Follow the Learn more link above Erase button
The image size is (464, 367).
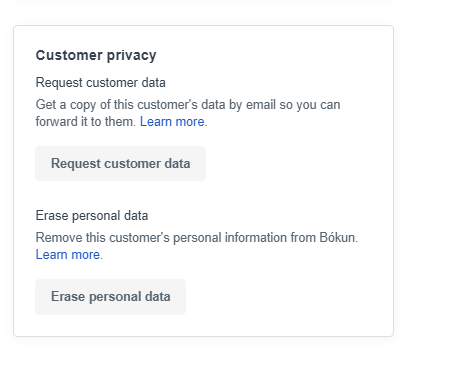click(69, 255)
